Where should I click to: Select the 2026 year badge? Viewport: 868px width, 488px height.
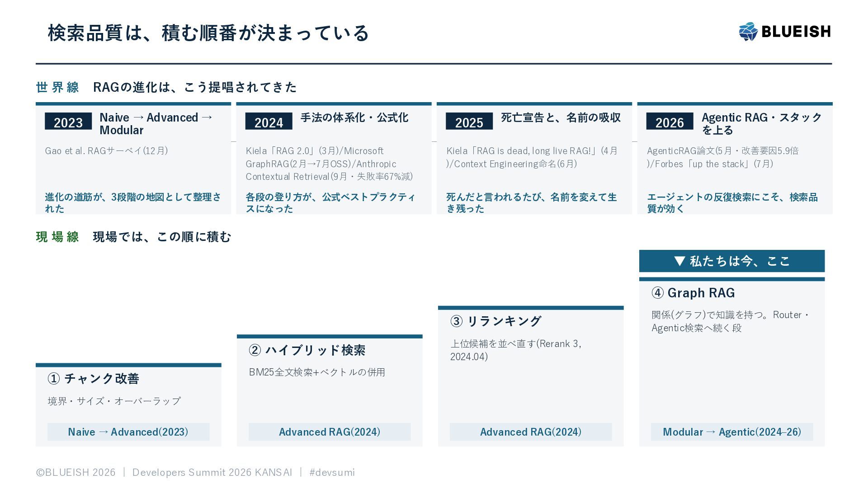[x=670, y=122]
